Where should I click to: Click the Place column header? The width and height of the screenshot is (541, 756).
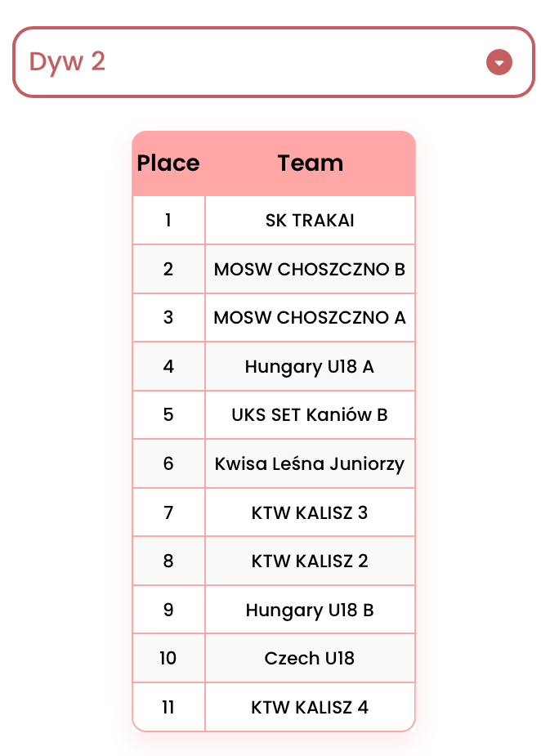click(168, 163)
